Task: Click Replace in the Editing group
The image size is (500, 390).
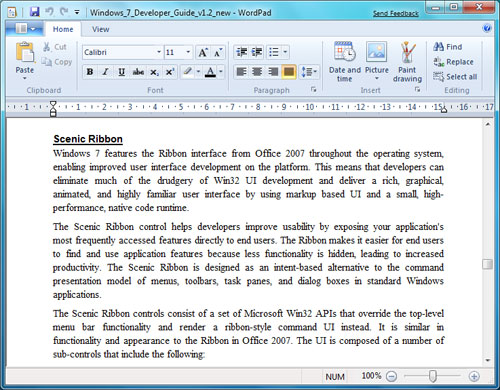Action: [453, 62]
